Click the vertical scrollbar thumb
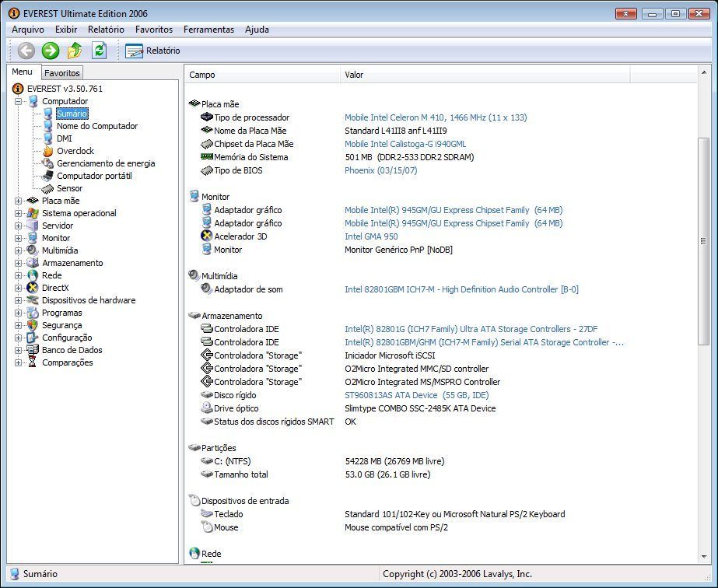718x588 pixels. click(704, 241)
